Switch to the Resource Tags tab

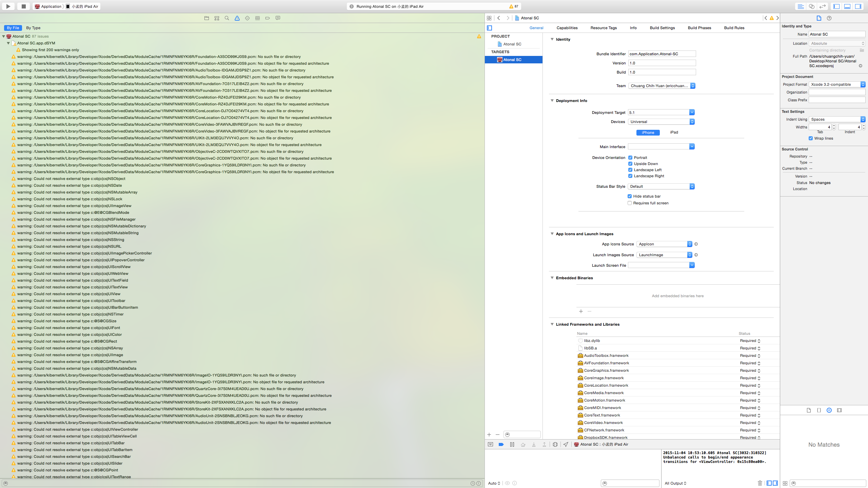tap(604, 28)
